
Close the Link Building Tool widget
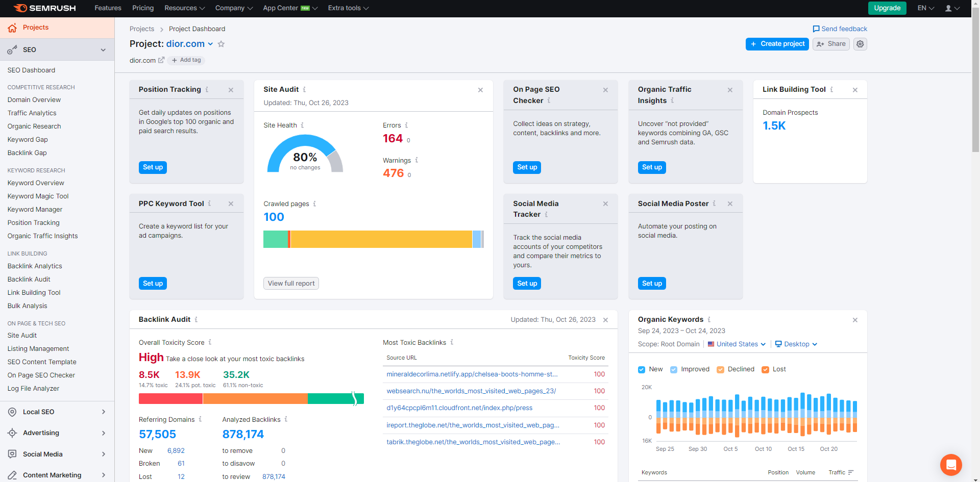tap(855, 90)
